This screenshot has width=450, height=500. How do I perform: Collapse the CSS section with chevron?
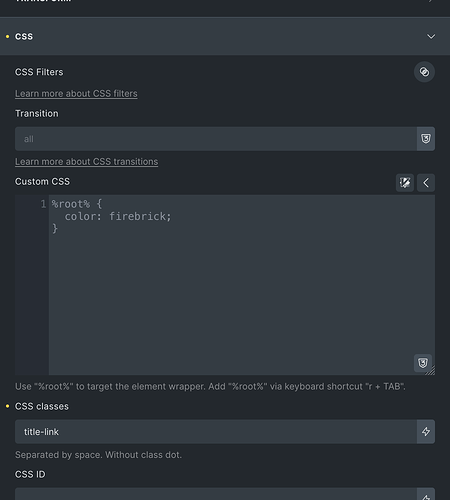pos(431,36)
